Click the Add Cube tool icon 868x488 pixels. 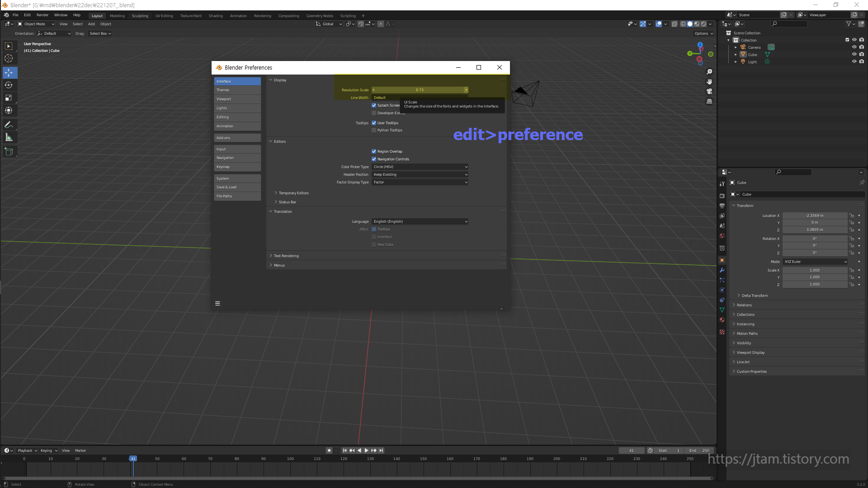[x=9, y=152]
